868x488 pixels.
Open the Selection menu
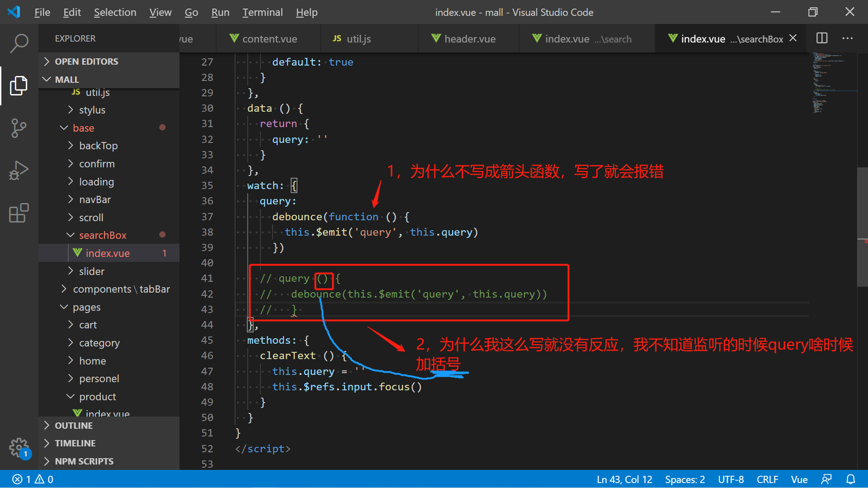[115, 12]
